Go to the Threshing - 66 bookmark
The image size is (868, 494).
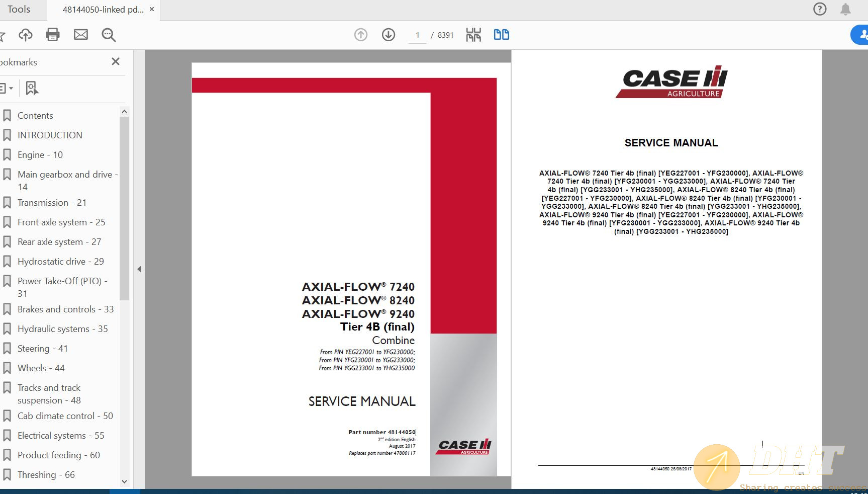click(x=46, y=475)
